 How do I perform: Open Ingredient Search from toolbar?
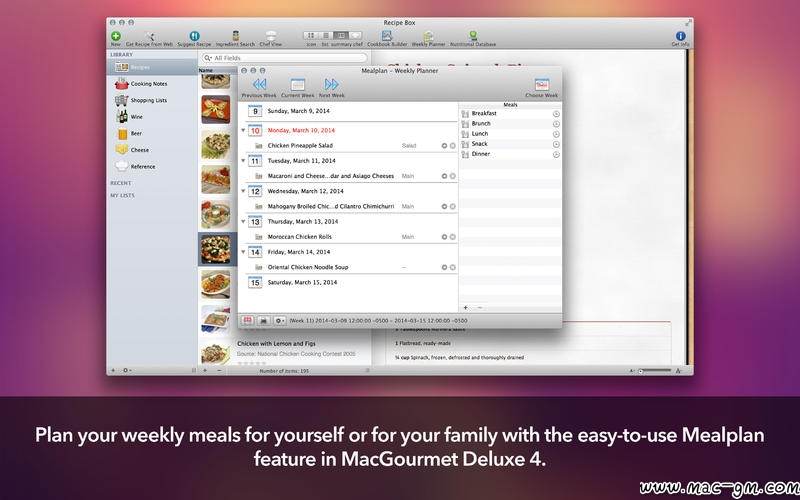pyautogui.click(x=235, y=36)
